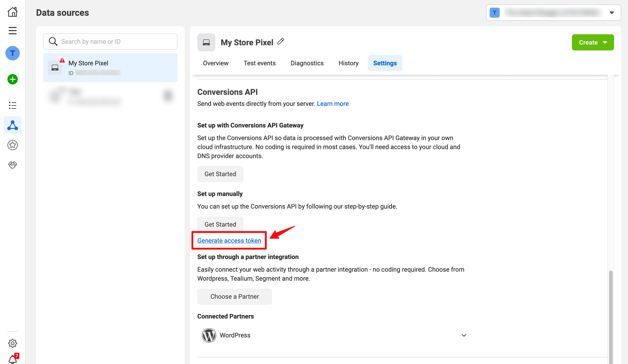Create new item with the green plus icon
The width and height of the screenshot is (628, 364).
12,79
